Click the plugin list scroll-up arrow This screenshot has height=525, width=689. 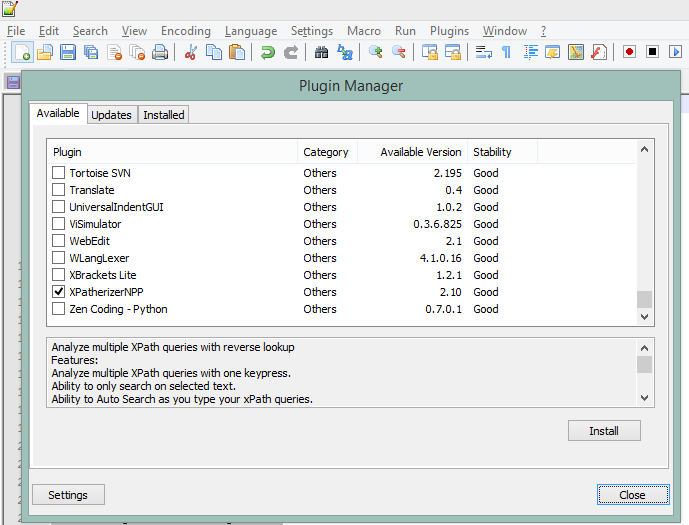click(x=645, y=150)
